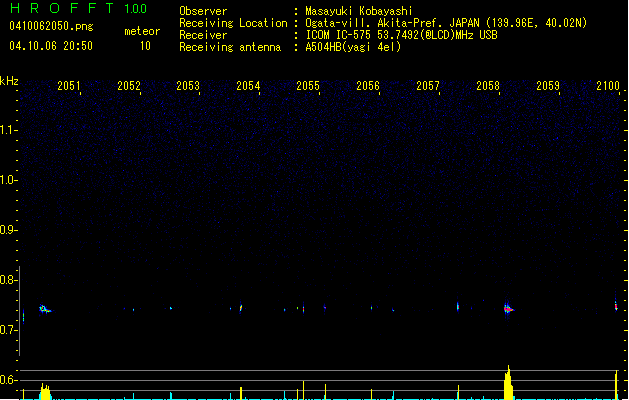Click the date stamp 04.10.06 20:50
This screenshot has height=400, width=629.
tap(51, 46)
